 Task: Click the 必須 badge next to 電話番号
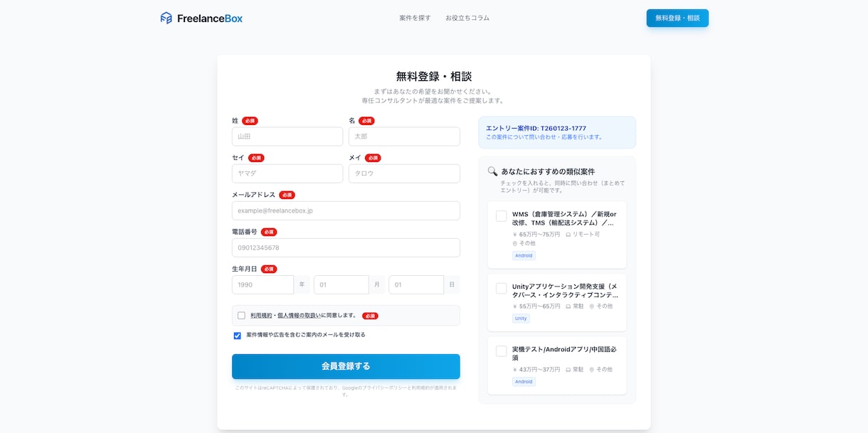click(269, 232)
